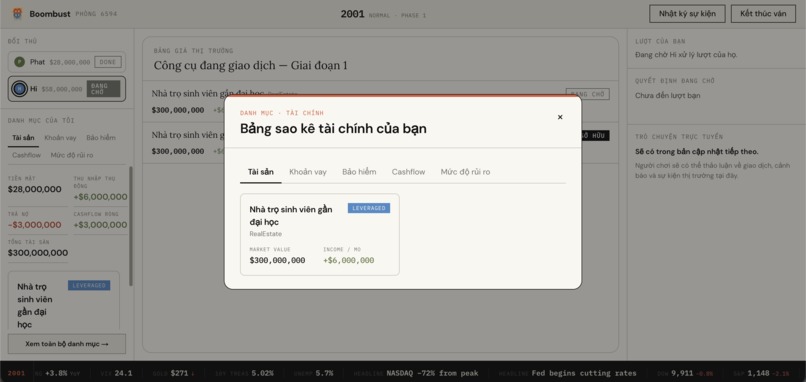The height and width of the screenshot is (382, 806).
Task: Click the sidebar net cashflow +$3,000,000
Action: pyautogui.click(x=100, y=225)
